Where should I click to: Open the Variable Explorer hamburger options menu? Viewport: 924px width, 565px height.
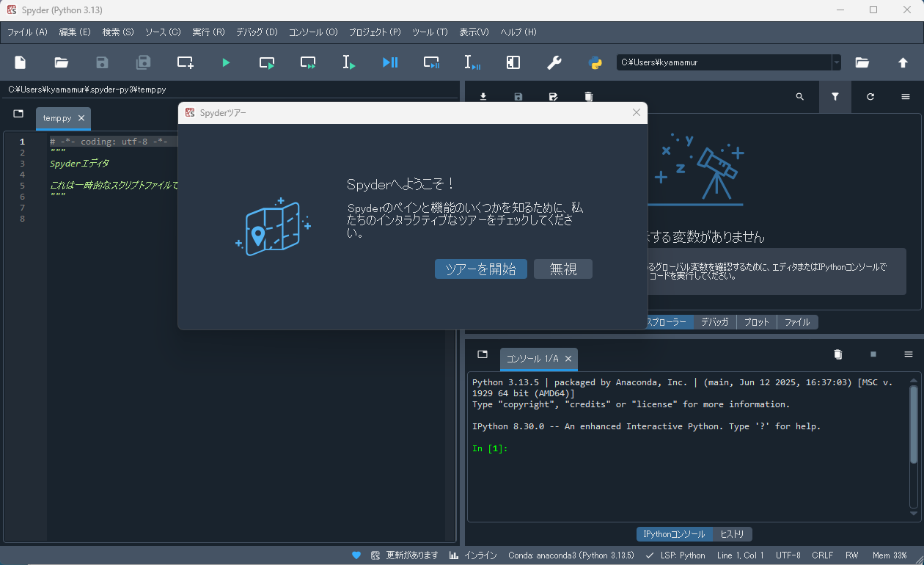point(906,97)
